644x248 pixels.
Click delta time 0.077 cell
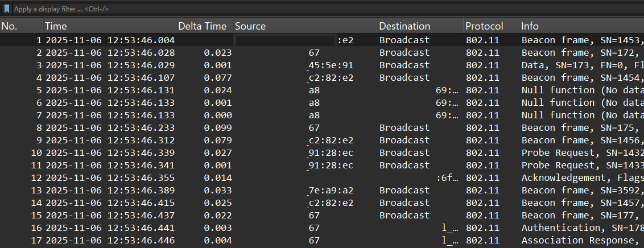pos(218,77)
